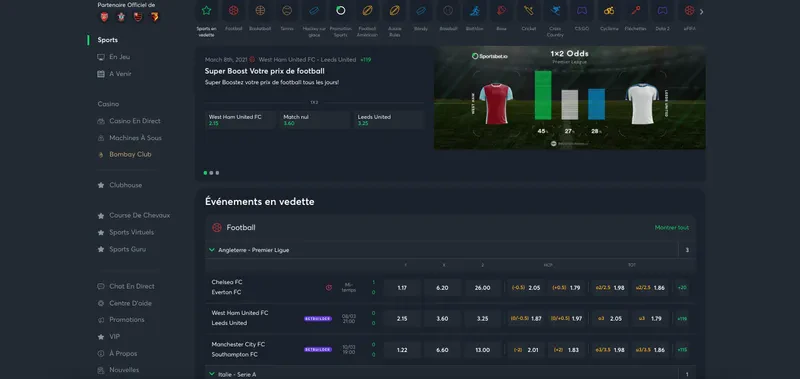Click BETBUILDER badge on Manchester City row
The width and height of the screenshot is (800, 379).
coord(318,349)
